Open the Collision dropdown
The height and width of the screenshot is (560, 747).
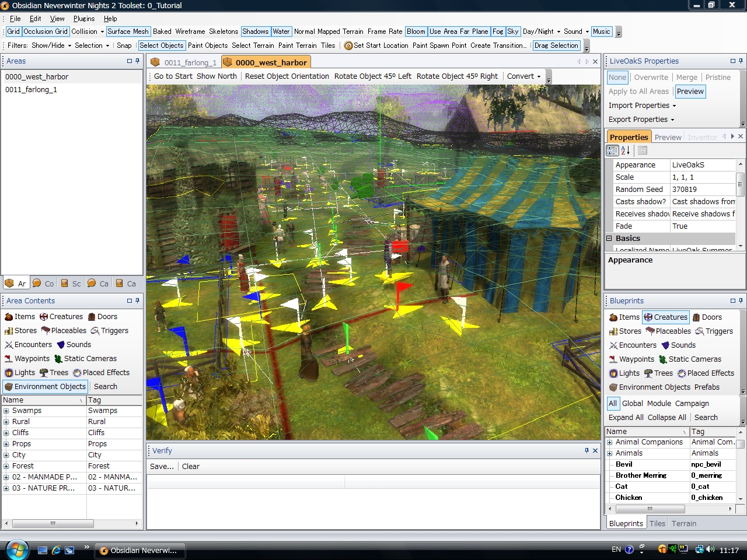tap(88, 32)
